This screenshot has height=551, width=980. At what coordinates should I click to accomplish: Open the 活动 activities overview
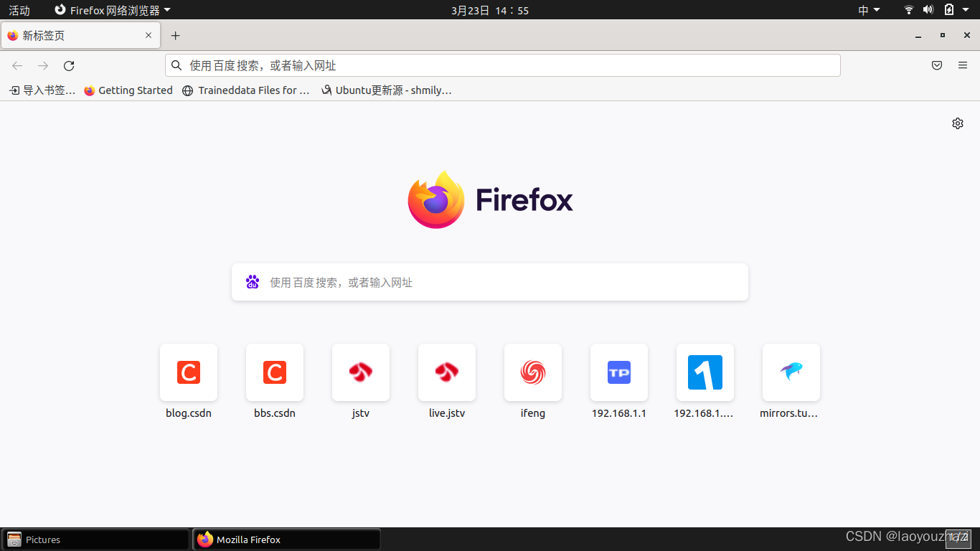(19, 10)
